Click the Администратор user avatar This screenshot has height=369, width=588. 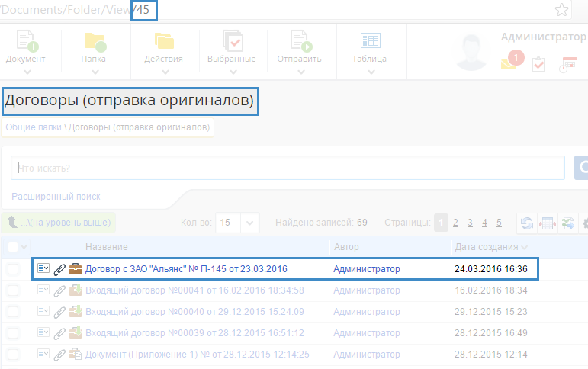(x=471, y=52)
